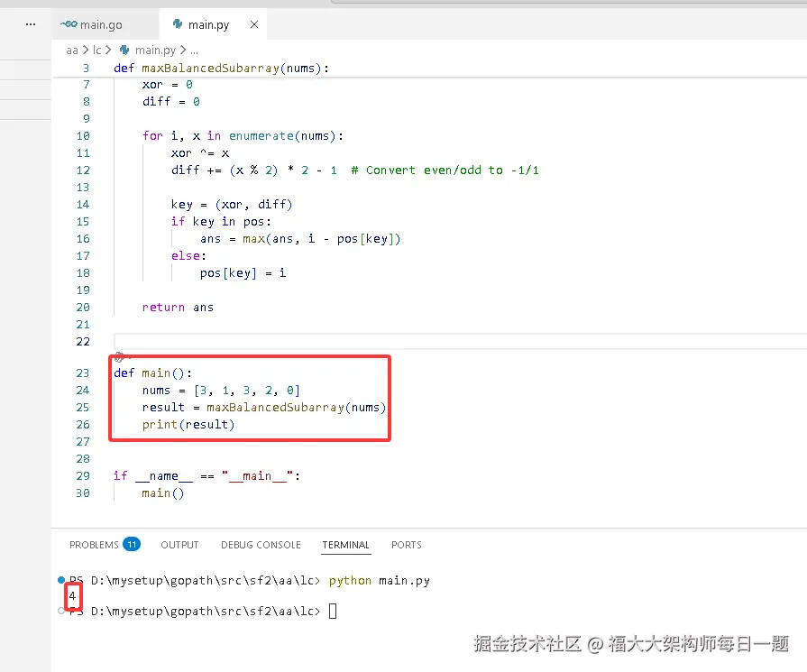
Task: Click 'key = (xor, diff)' on line 14
Action: pos(232,205)
